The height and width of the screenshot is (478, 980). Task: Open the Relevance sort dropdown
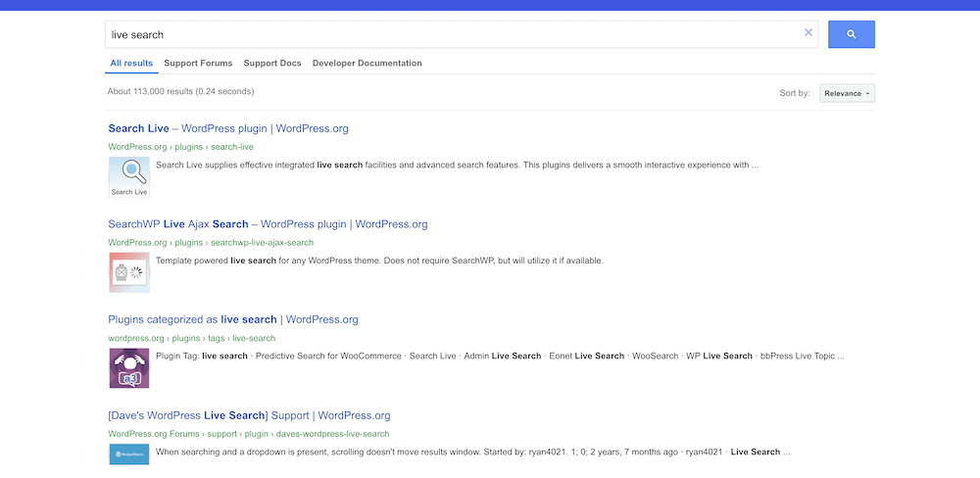coord(847,93)
